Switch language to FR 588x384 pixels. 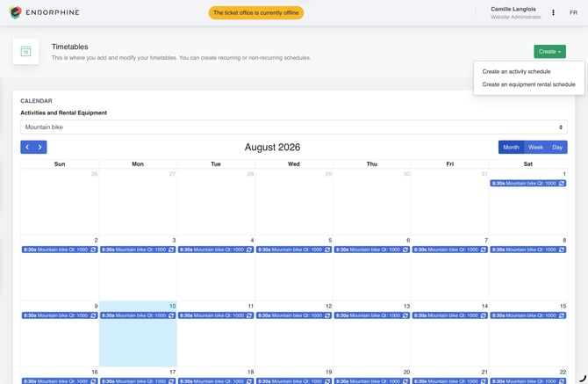tap(573, 13)
